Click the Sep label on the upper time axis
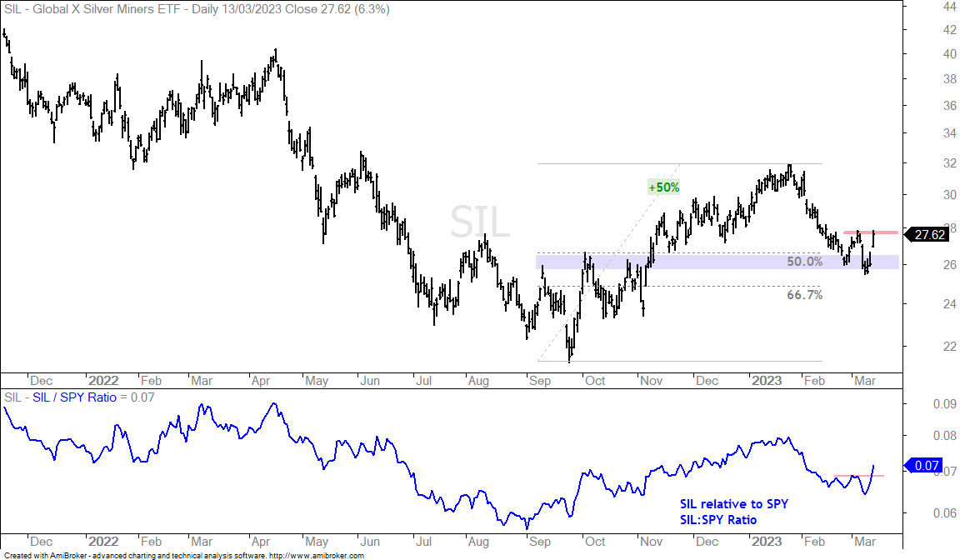The image size is (960, 560). click(540, 381)
